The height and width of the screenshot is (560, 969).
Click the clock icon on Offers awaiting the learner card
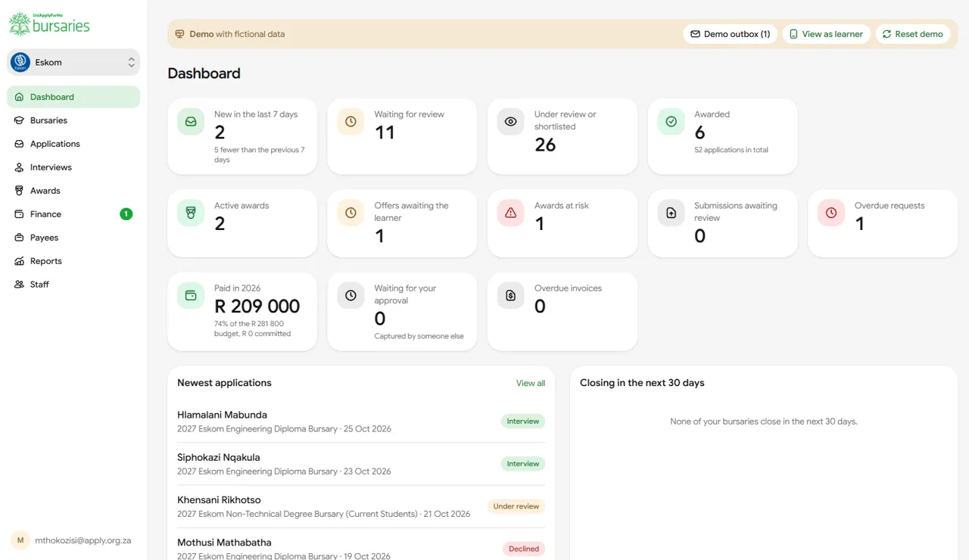tap(351, 213)
